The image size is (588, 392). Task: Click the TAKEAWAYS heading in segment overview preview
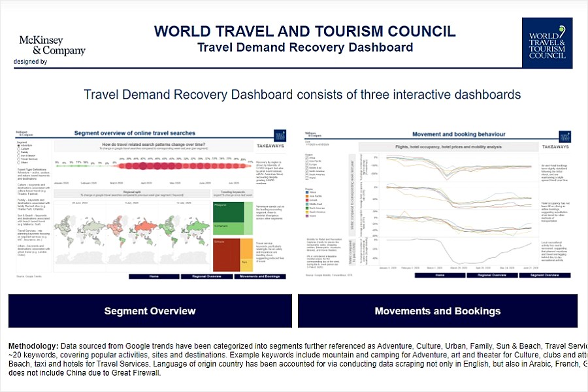pos(270,146)
